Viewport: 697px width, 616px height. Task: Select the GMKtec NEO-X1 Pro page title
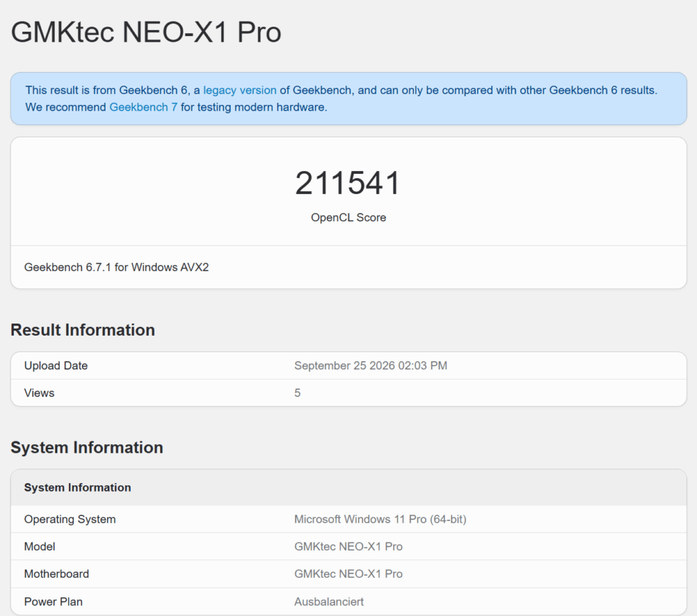146,32
